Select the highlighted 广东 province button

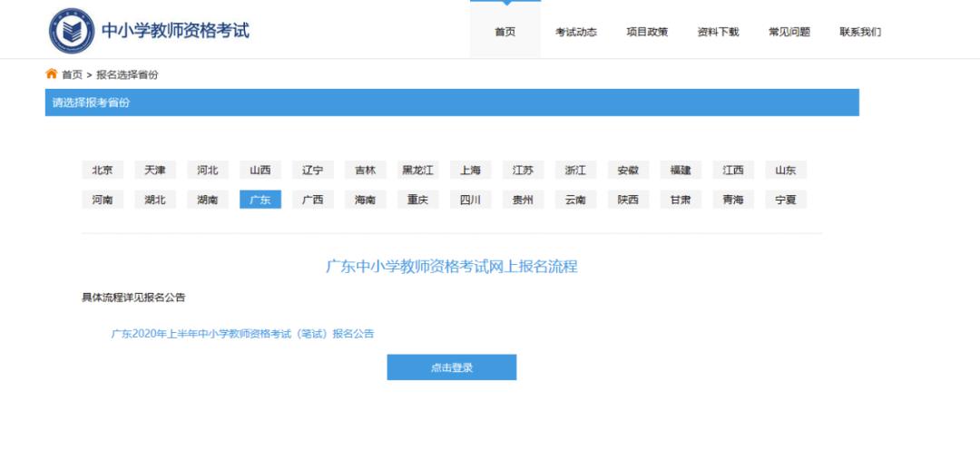(260, 200)
